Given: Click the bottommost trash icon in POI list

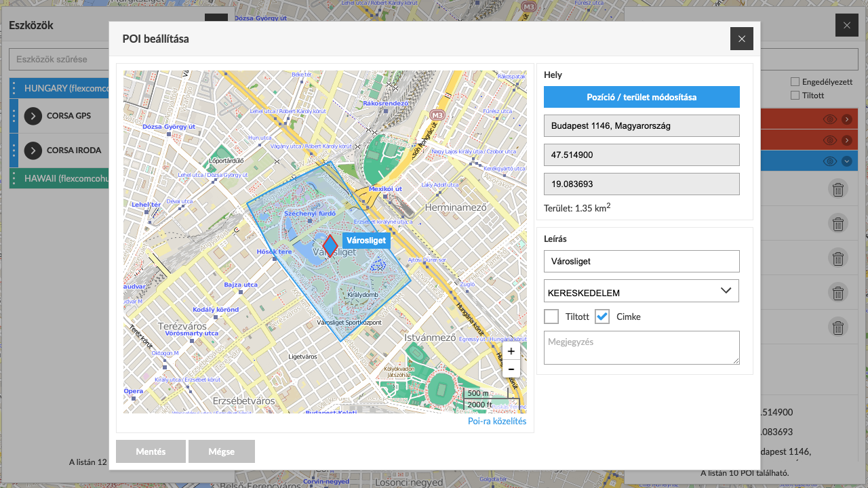Looking at the screenshot, I should point(838,327).
